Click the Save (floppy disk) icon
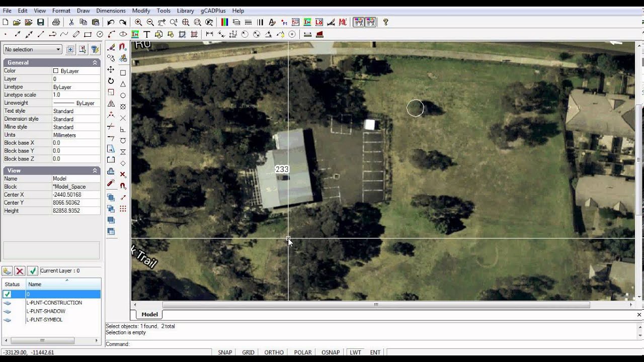 [x=41, y=22]
